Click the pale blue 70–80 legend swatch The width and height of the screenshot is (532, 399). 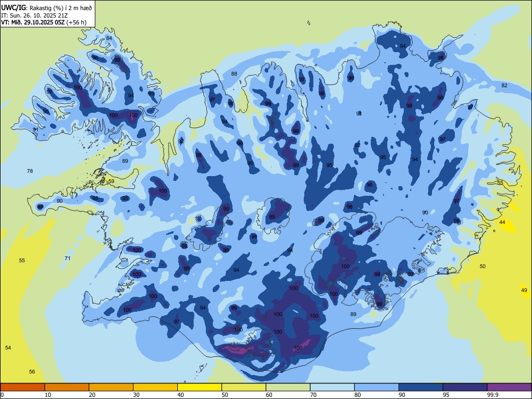tap(332, 387)
